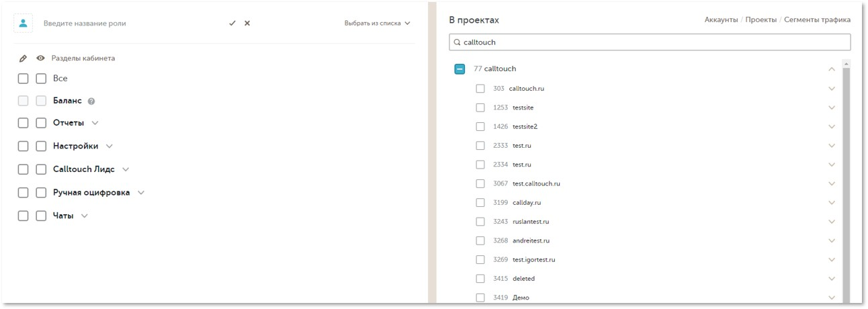This screenshot has width=868, height=309.
Task: Confirm role name with checkmark icon
Action: point(232,23)
